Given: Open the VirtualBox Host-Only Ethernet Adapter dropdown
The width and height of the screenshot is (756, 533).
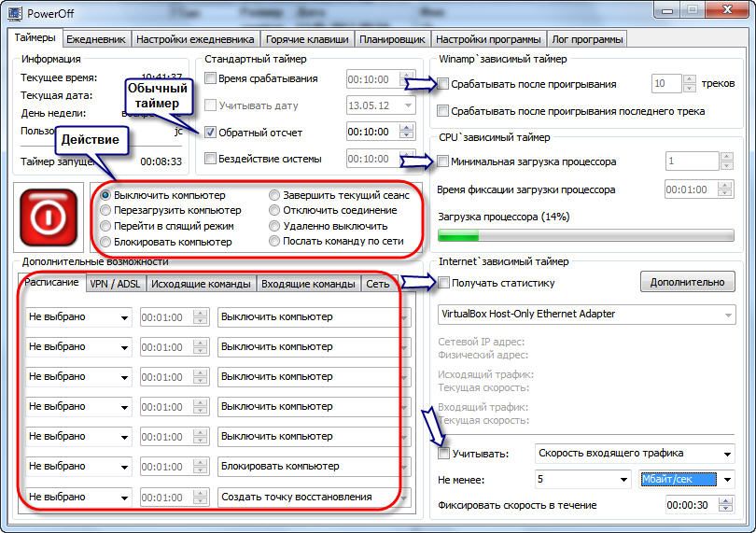Looking at the screenshot, I should [586, 315].
